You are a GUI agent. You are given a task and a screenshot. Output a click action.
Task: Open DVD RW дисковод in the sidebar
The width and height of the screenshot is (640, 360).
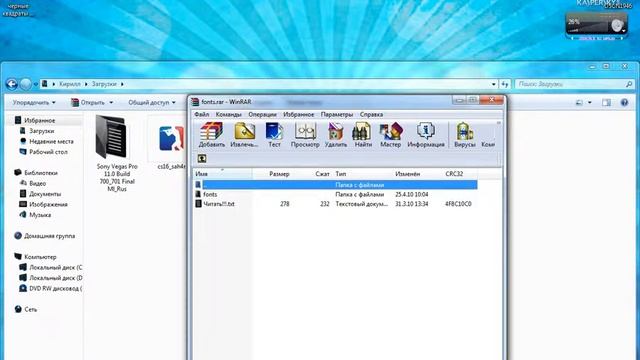point(56,289)
